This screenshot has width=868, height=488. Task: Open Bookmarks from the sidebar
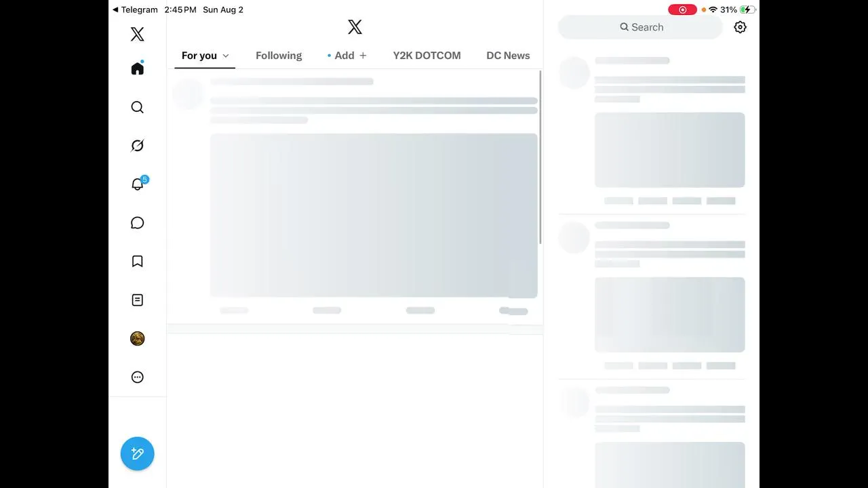tap(137, 262)
